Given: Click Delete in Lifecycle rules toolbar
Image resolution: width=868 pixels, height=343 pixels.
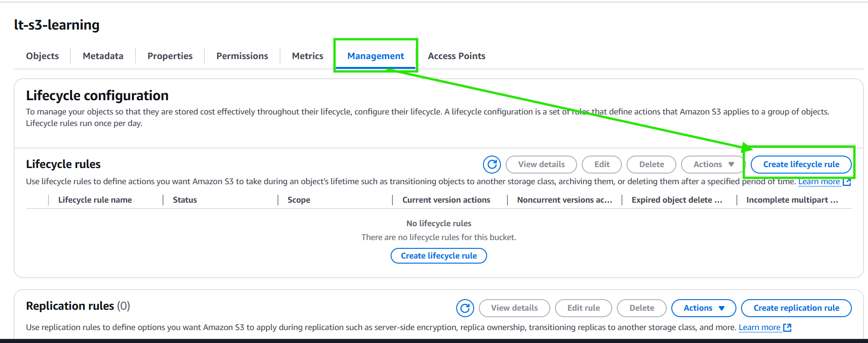Looking at the screenshot, I should tap(651, 164).
